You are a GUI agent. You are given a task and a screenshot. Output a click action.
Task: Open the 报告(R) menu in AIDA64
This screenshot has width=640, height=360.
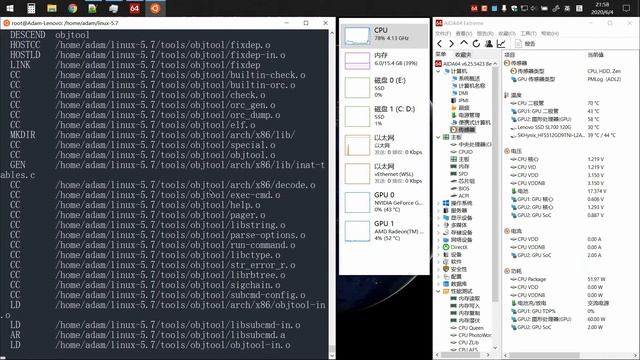[x=485, y=33]
